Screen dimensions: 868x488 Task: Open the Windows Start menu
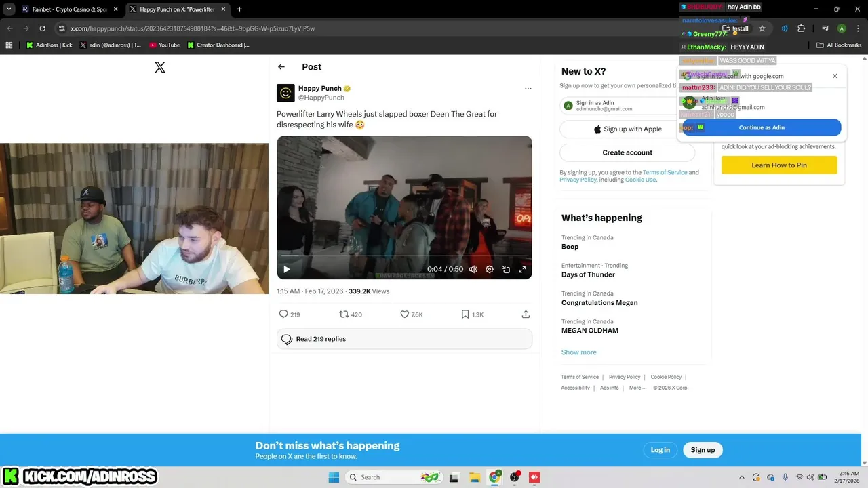[334, 477]
